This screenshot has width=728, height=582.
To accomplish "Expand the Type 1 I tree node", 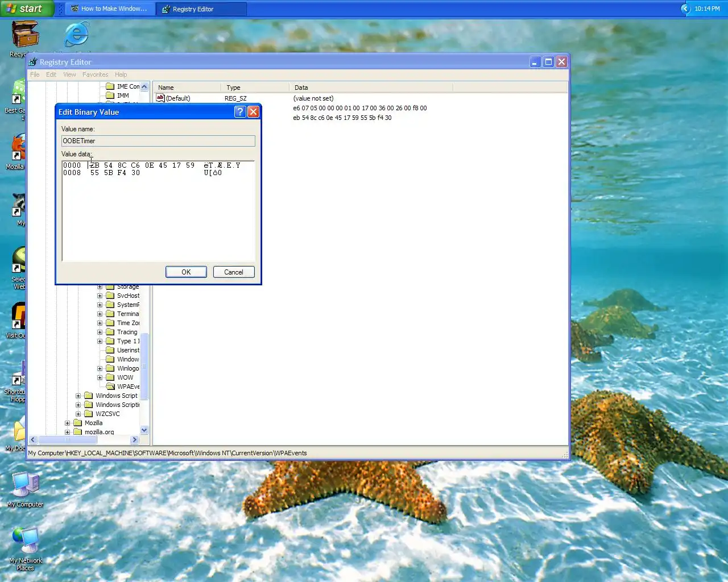I will point(100,341).
